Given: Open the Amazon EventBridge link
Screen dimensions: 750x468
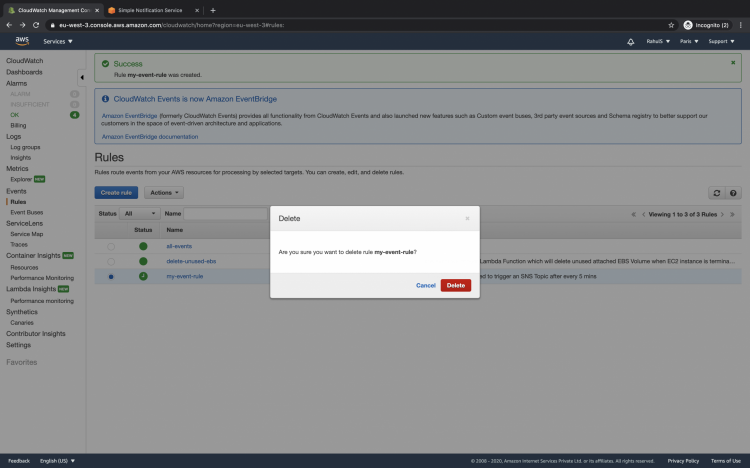Looking at the screenshot, I should click(x=129, y=116).
